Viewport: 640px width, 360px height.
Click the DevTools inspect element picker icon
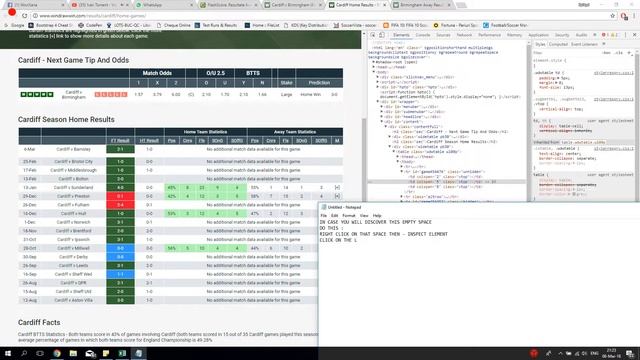point(373,35)
